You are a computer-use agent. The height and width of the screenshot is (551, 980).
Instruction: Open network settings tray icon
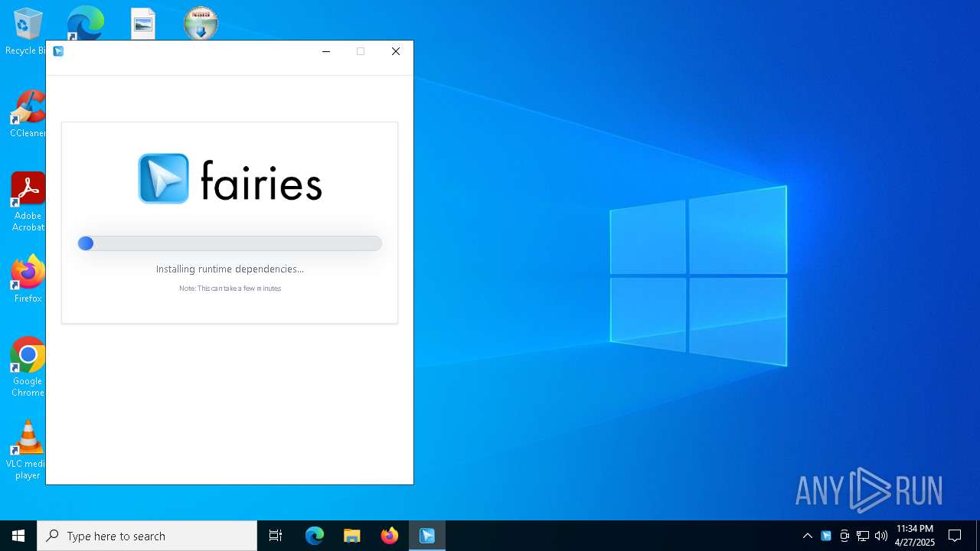[863, 536]
